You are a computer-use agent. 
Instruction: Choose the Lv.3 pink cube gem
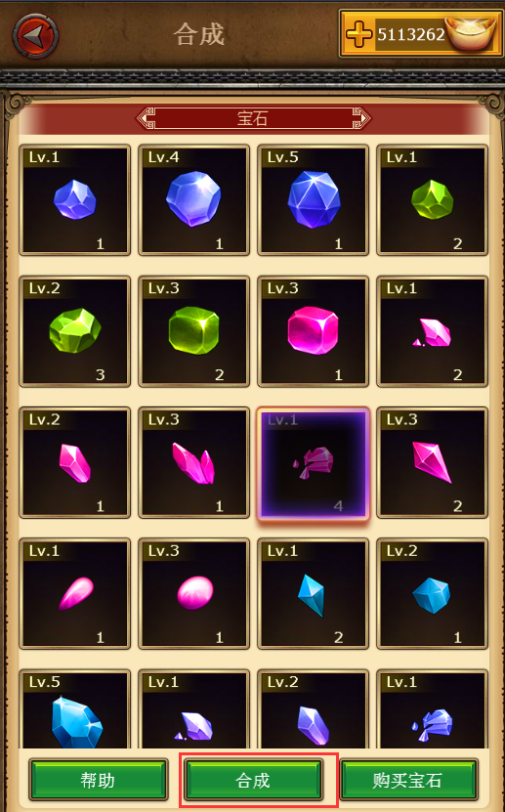point(313,331)
